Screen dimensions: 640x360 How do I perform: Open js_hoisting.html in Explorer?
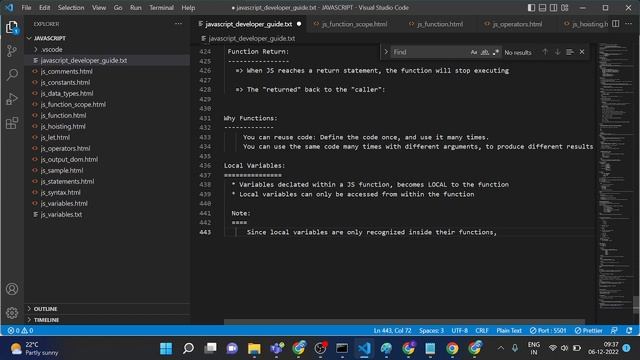tap(63, 127)
